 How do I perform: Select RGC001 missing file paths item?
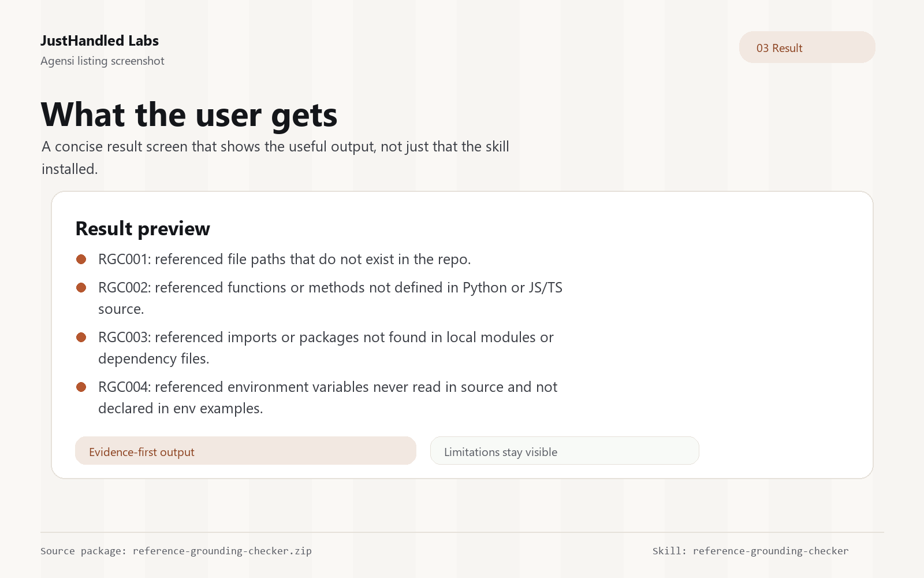(x=285, y=260)
